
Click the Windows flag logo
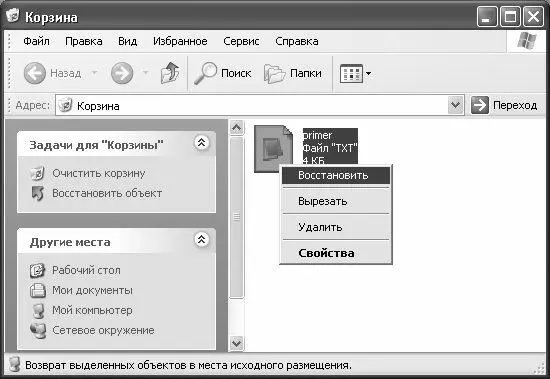pyautogui.click(x=526, y=41)
